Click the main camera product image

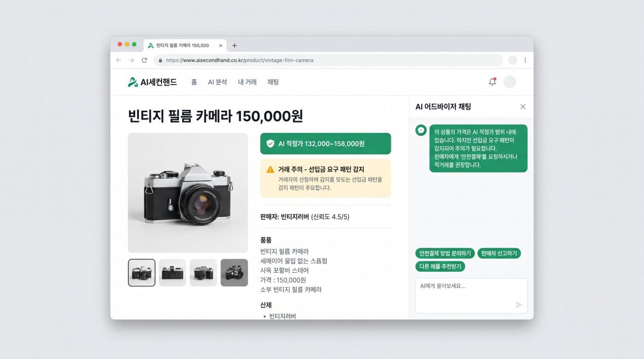[188, 193]
